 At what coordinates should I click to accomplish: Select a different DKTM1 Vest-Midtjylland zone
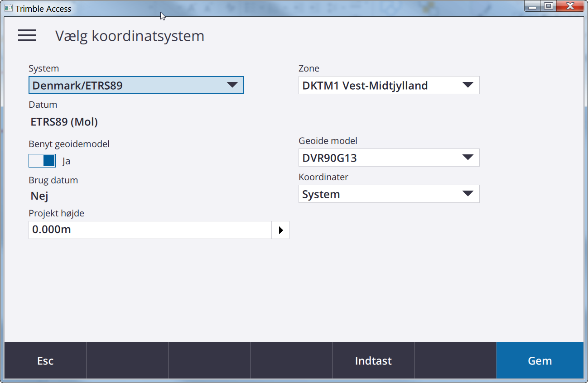[389, 85]
